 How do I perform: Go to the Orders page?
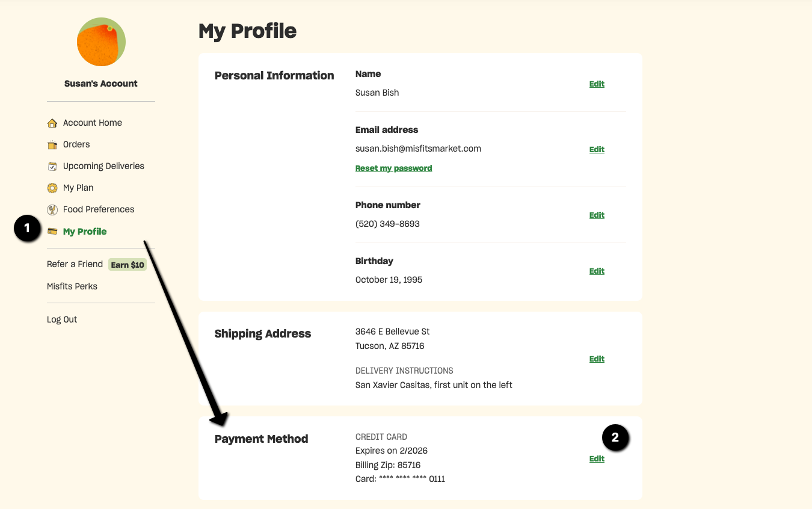[76, 144]
